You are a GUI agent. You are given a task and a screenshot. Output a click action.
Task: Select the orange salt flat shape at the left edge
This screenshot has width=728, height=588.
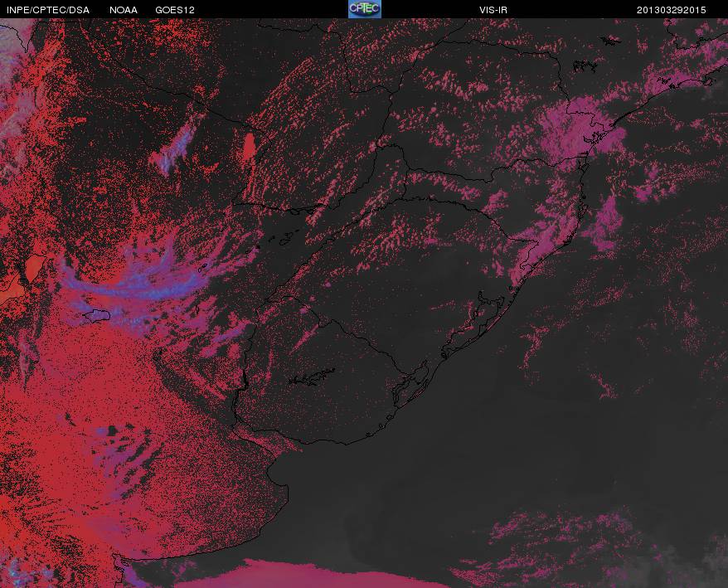click(33, 270)
